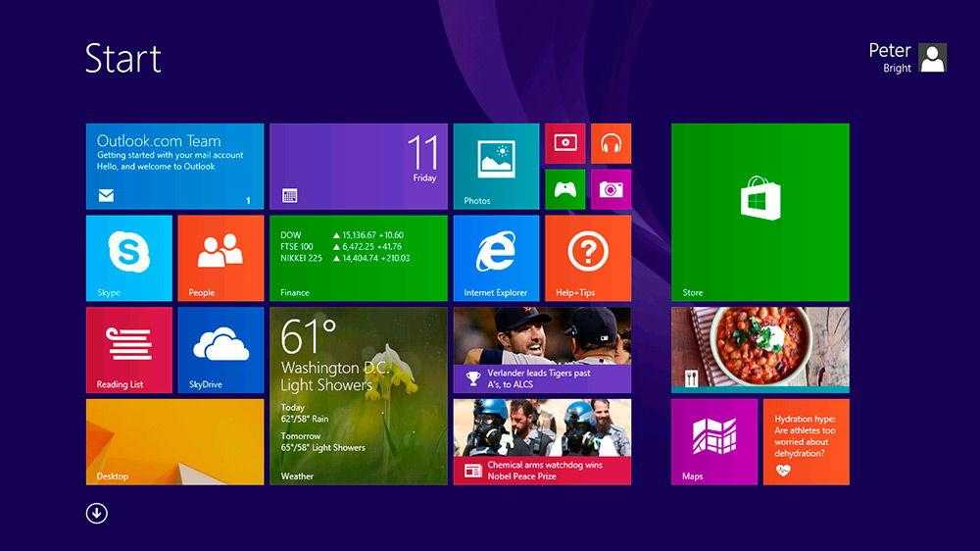This screenshot has height=551, width=980.
Task: Open Peter Bright user account menu
Action: (x=907, y=58)
